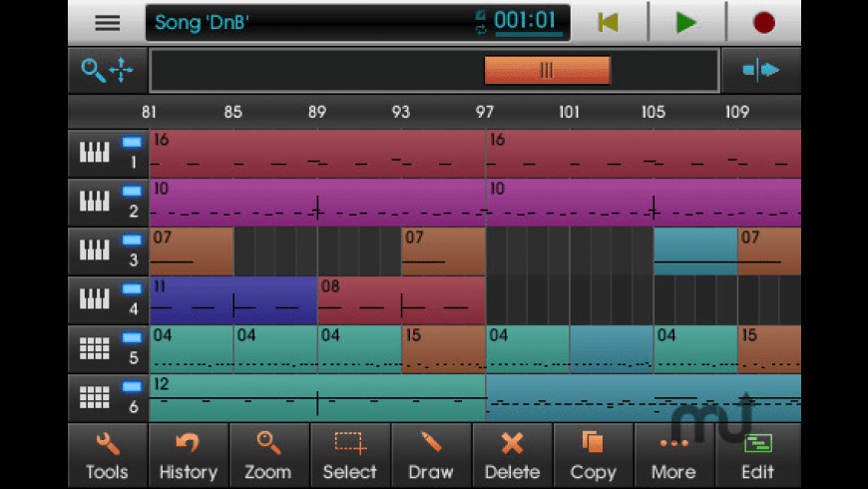Rewind song to the beginning
The image size is (868, 489).
pyautogui.click(x=609, y=23)
